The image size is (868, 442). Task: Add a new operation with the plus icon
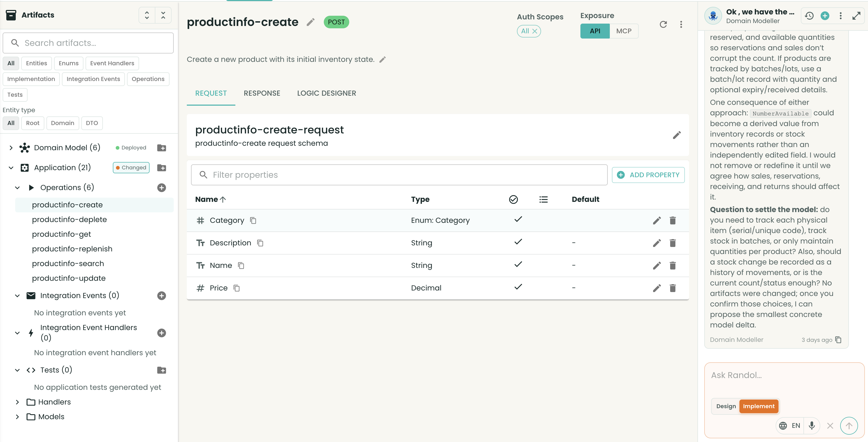(161, 187)
